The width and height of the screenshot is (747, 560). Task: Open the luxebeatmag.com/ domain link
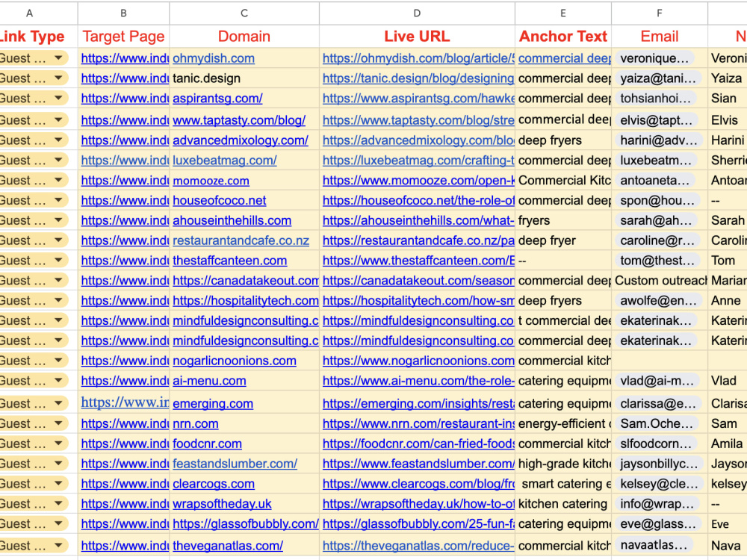(x=225, y=160)
